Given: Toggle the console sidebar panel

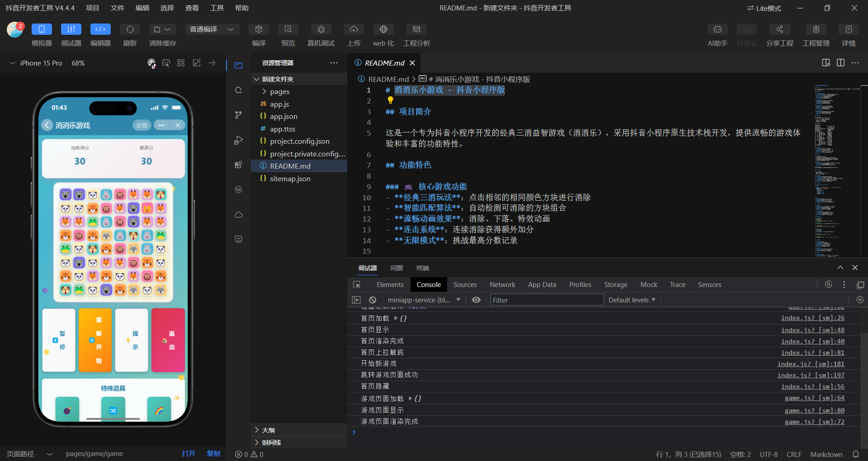Looking at the screenshot, I should 356,300.
